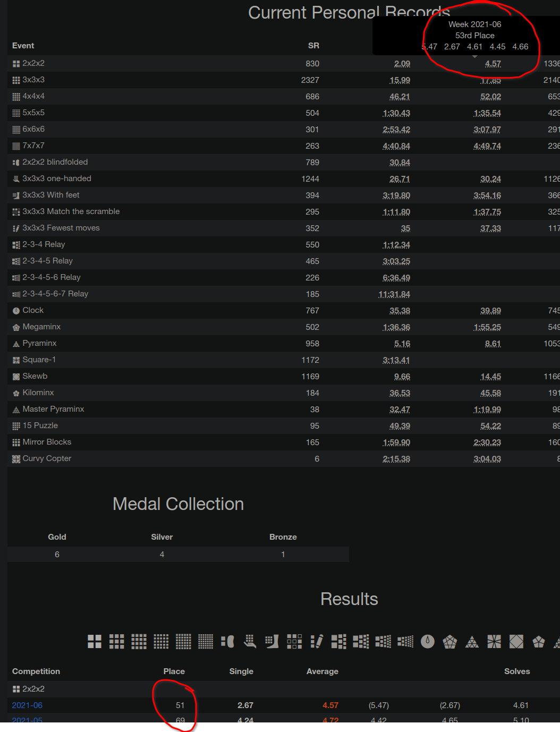Select the 6x6x6 event icon in Results
Image resolution: width=560 pixels, height=732 pixels.
184,642
